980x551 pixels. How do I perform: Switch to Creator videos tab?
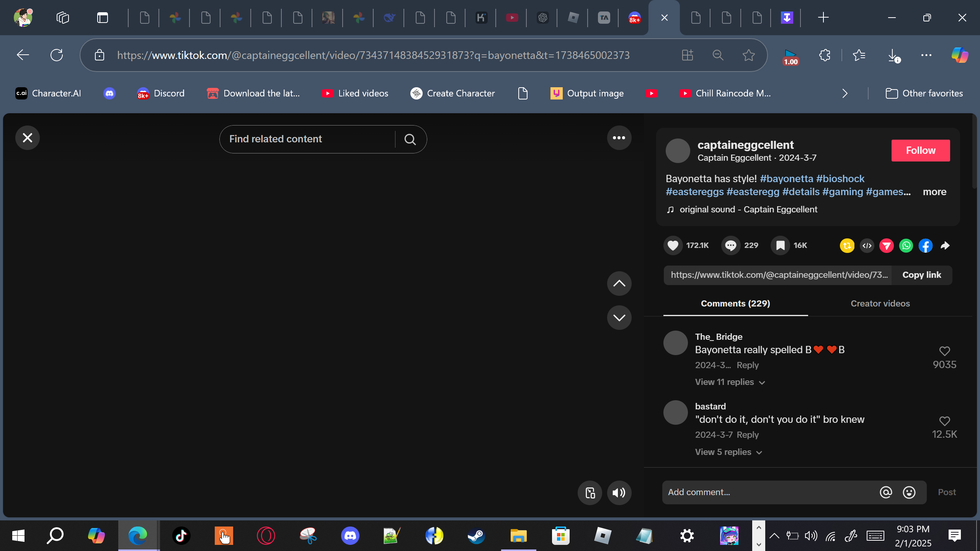click(880, 303)
